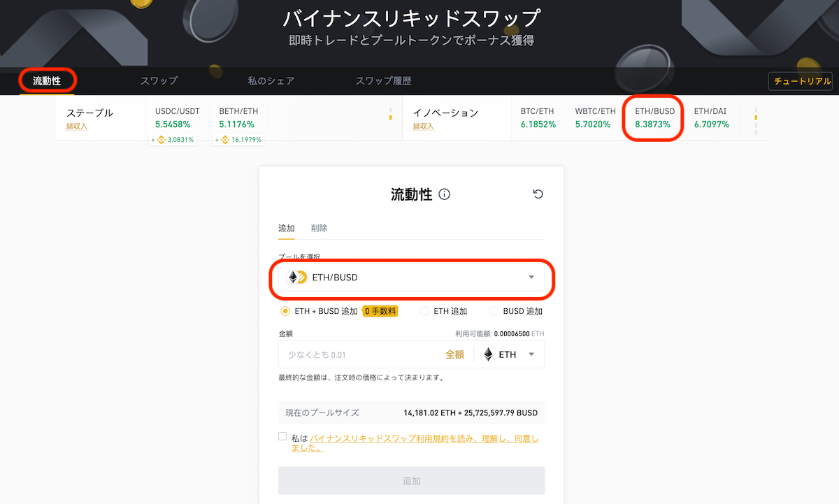Click the ステーブル category label
The width and height of the screenshot is (839, 504).
[x=89, y=113]
